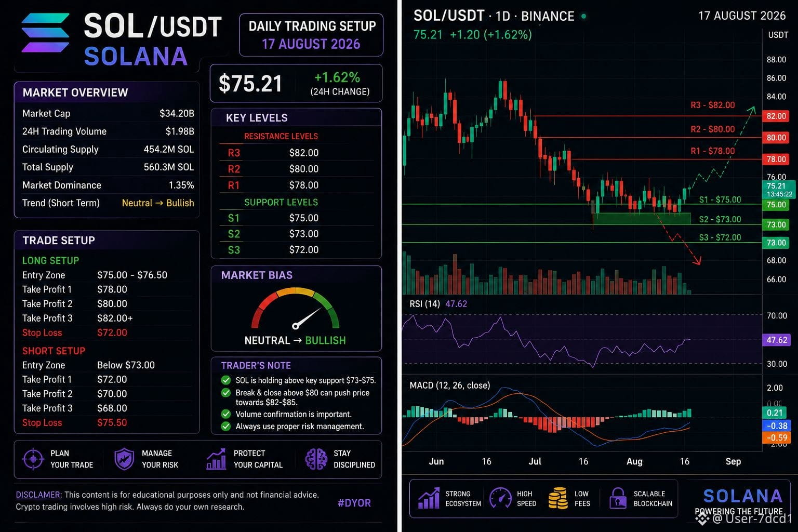Open the underlined DISCLAMER link

(x=39, y=495)
